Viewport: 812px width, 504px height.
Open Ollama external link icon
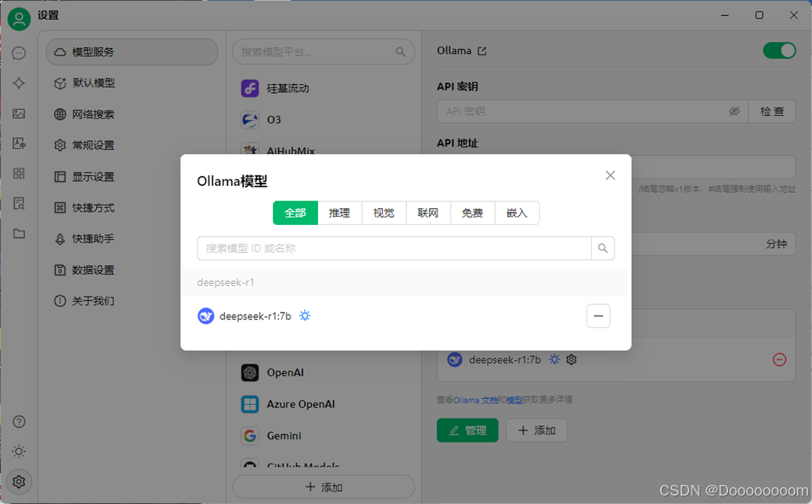pyautogui.click(x=482, y=51)
